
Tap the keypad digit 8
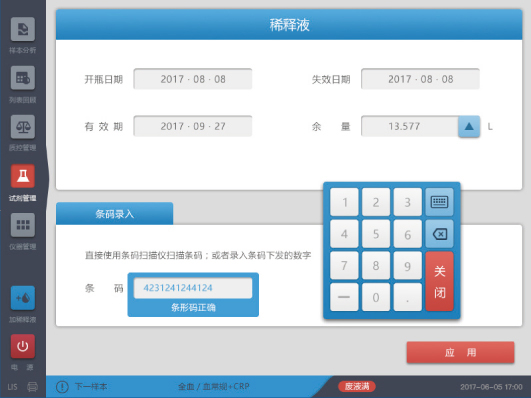click(376, 266)
